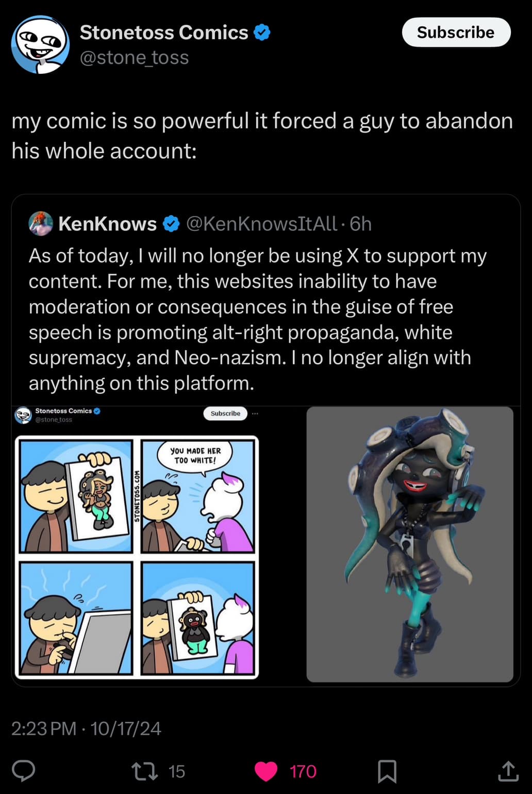Image resolution: width=532 pixels, height=794 pixels.
Task: Open the share icon menu
Action: [x=508, y=771]
